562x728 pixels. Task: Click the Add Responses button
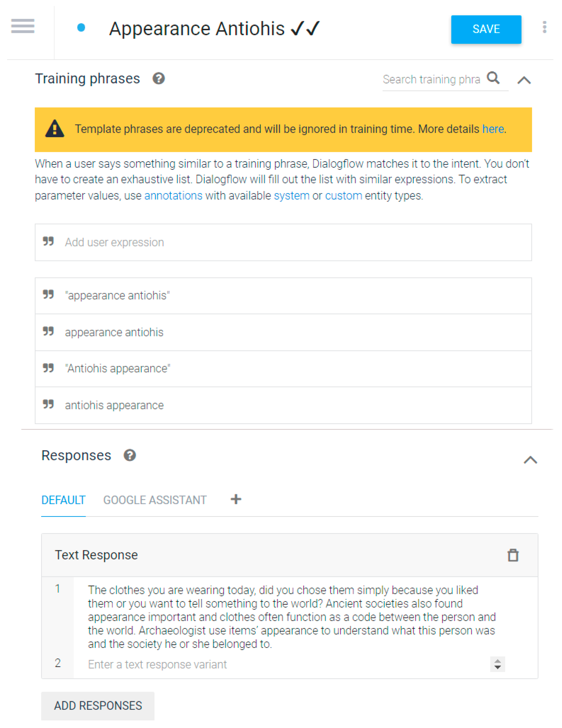tap(98, 706)
